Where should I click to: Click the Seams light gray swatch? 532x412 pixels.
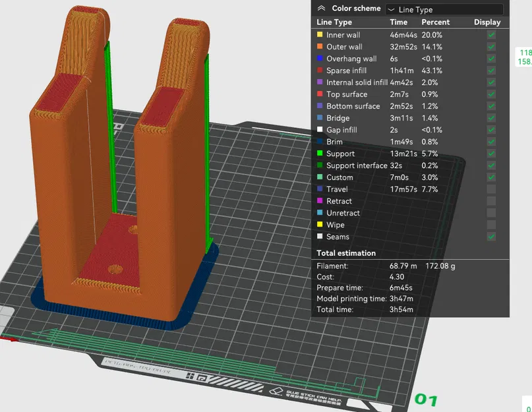(x=320, y=236)
